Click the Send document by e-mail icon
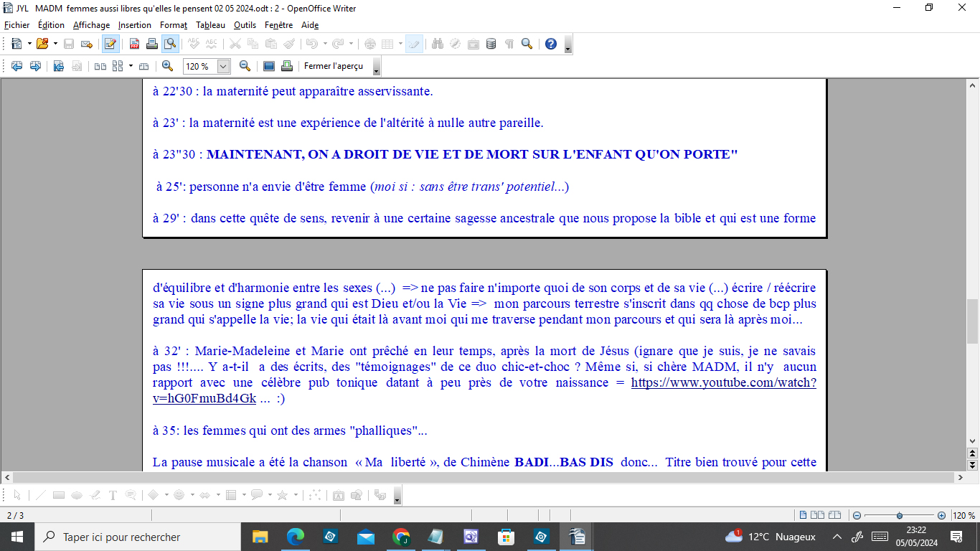 pos(87,44)
